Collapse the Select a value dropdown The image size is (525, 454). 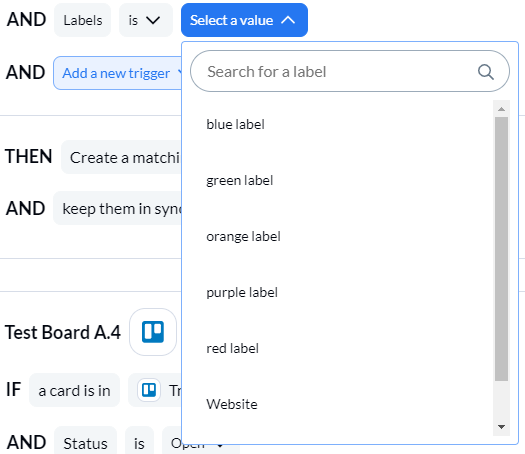point(244,20)
